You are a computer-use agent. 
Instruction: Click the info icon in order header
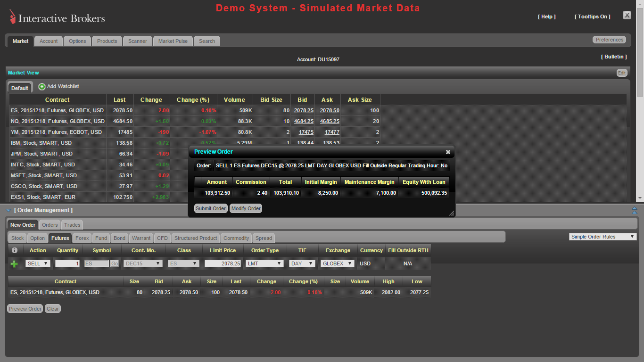[14, 250]
